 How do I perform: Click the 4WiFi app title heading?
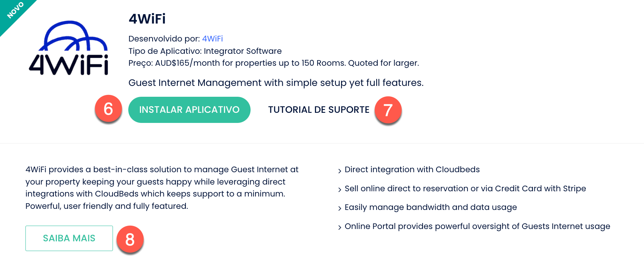147,19
